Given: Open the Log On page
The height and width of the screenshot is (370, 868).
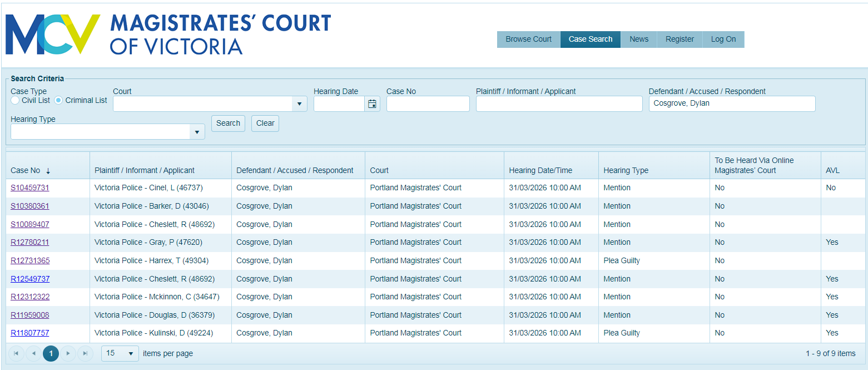Looking at the screenshot, I should 723,40.
